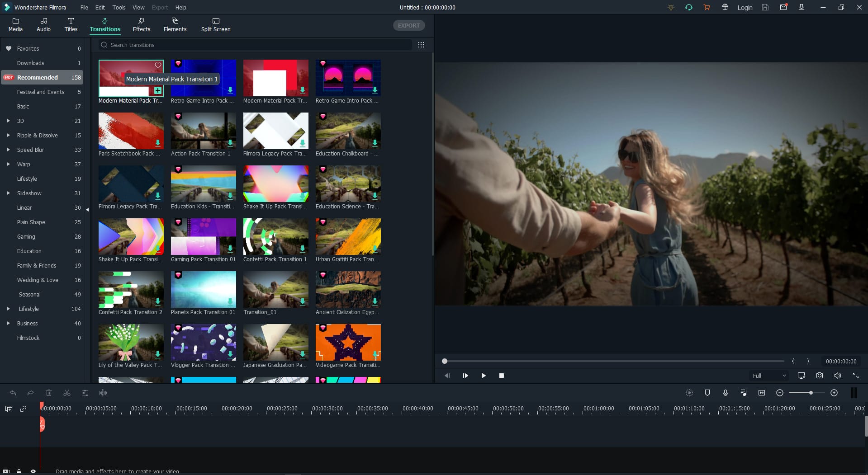Zoom in on the timeline with the plus icon
868x475 pixels.
coord(835,393)
